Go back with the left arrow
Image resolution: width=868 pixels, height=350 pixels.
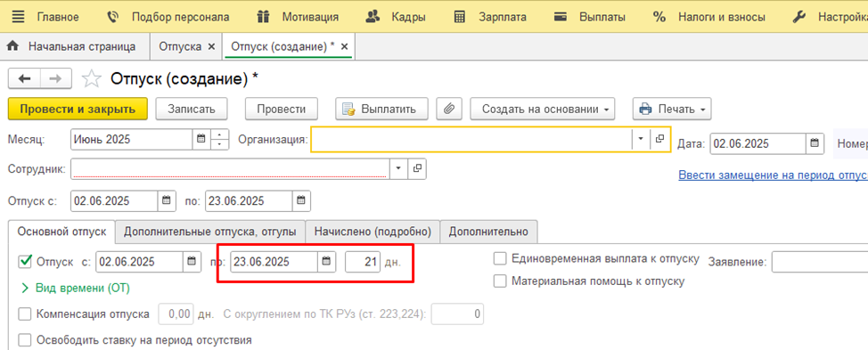coord(24,79)
